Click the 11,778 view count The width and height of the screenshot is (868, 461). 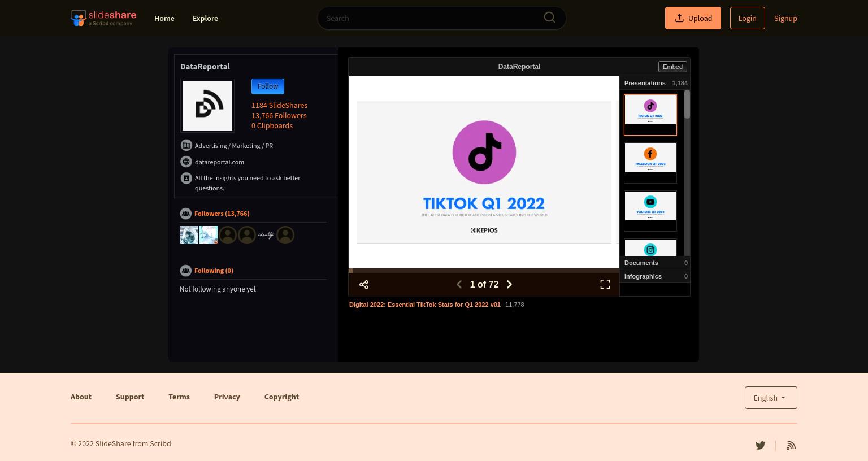click(x=514, y=305)
